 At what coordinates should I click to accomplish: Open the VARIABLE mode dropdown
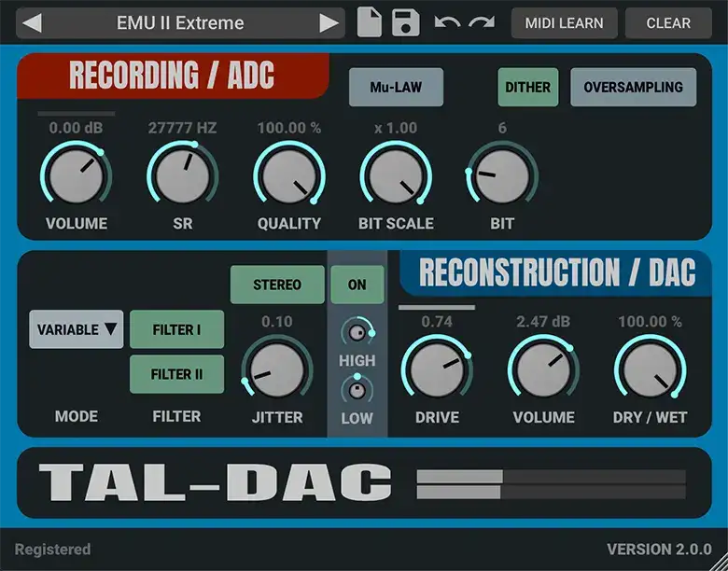click(77, 329)
